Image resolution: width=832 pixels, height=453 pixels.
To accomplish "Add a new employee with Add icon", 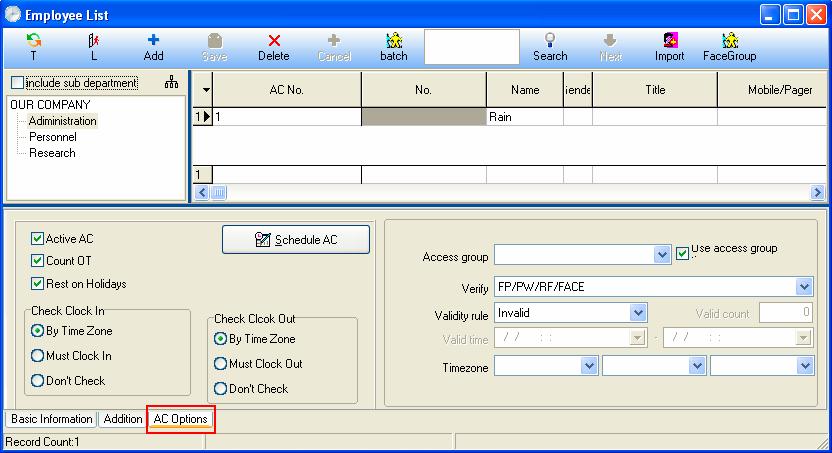I will (x=153, y=40).
